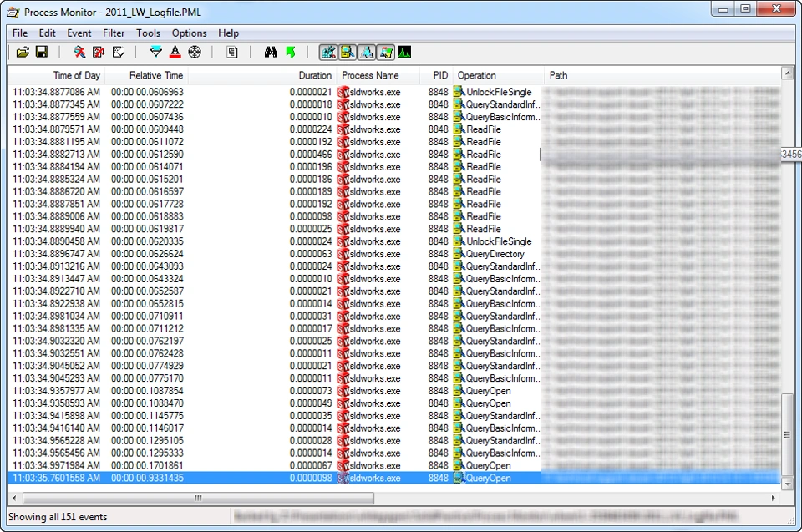Click vertical scrollbar down arrow

pos(788,484)
